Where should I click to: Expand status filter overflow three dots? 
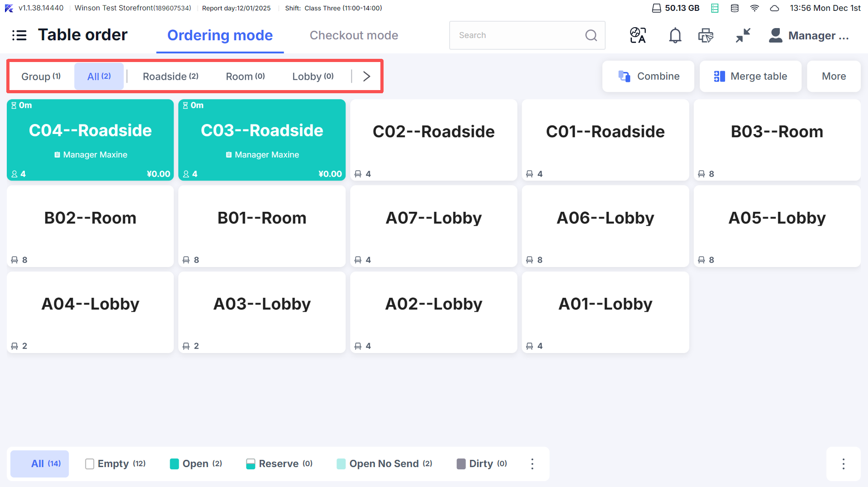[532, 463]
